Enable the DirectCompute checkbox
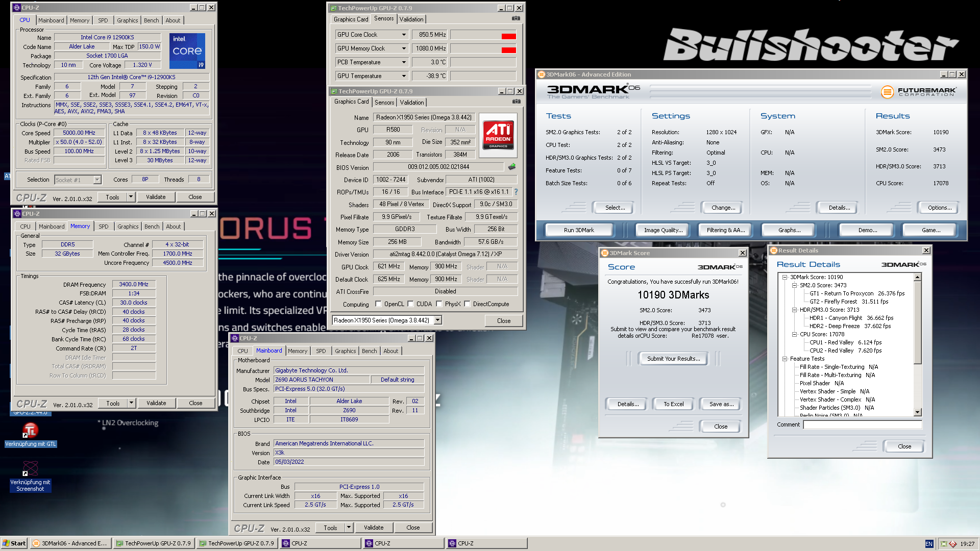Screen dimensions: 980x551 (467, 304)
